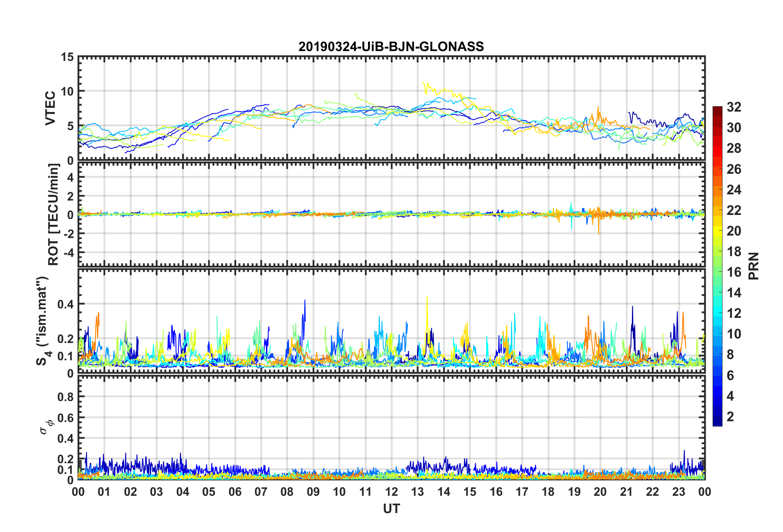783x532 pixels.
Task: Click the plot title 20190324-UiB-BJN-GLONASS
Action: tap(391, 47)
